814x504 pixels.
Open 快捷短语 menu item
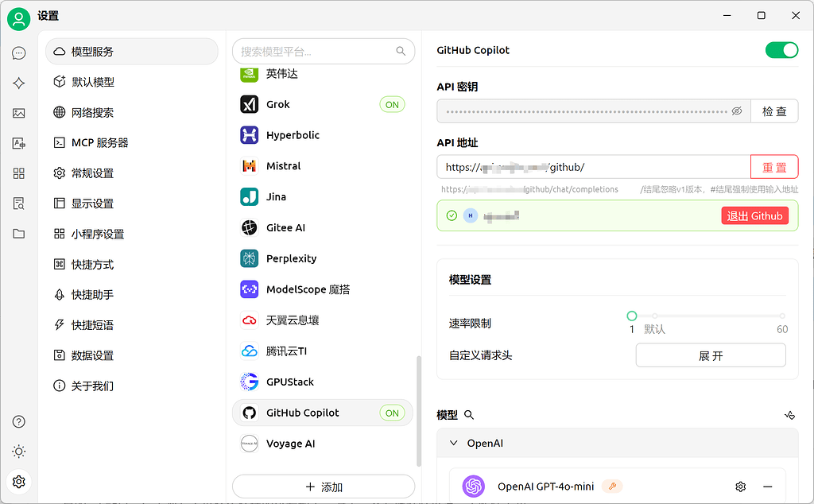click(132, 325)
